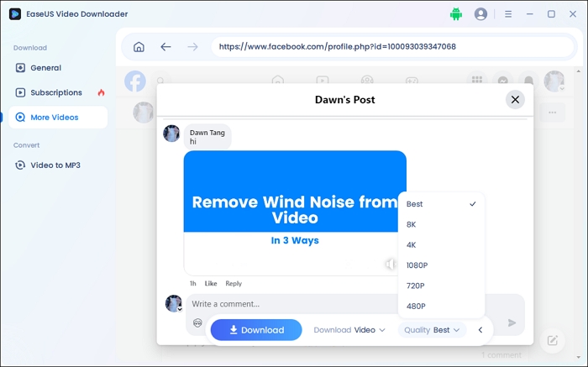Click the blue Download button
The image size is (588, 367).
(256, 330)
